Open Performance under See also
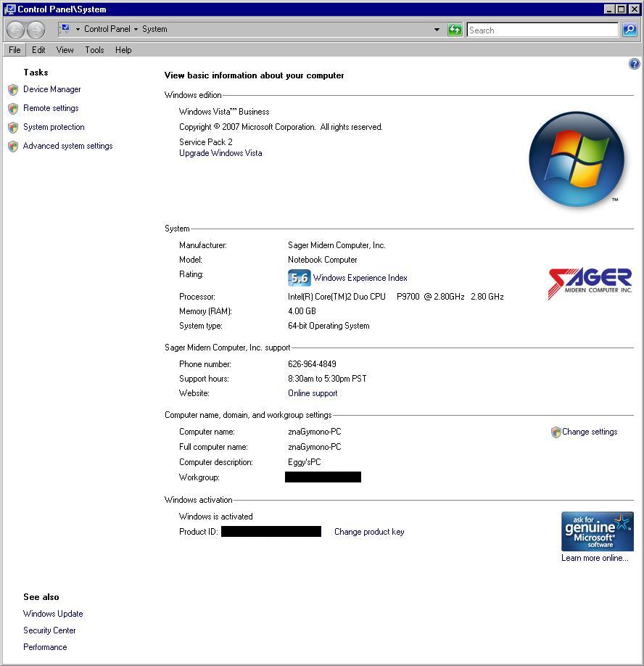644x666 pixels. click(x=45, y=647)
